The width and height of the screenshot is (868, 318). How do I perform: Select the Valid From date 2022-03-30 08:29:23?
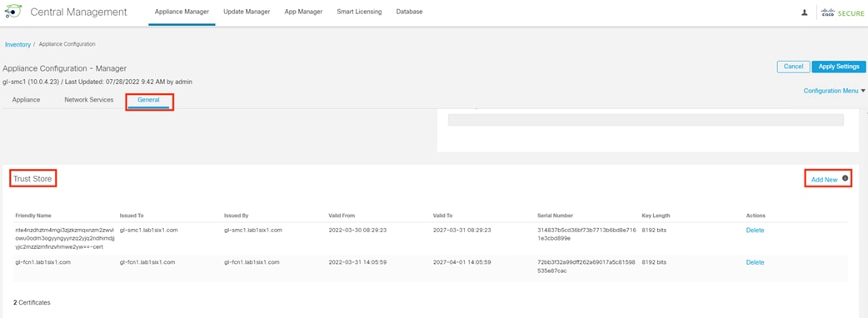(x=357, y=230)
